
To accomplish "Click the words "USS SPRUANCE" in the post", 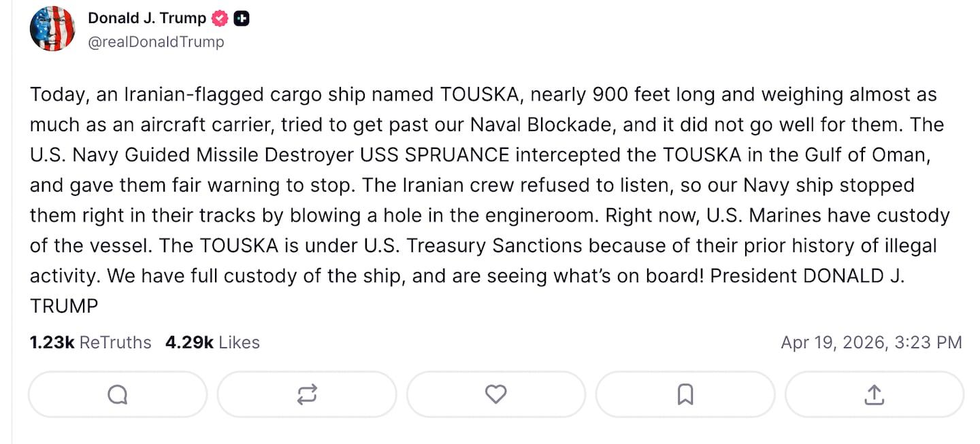I will point(434,155).
